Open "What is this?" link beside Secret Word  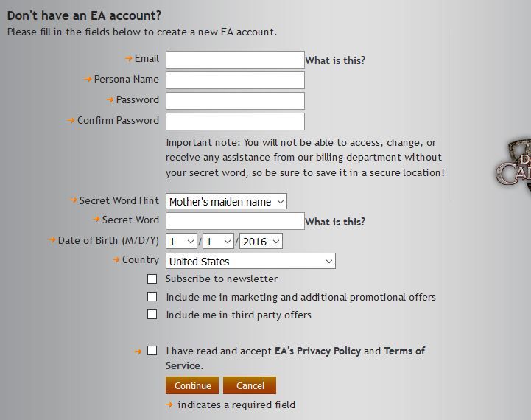point(335,222)
